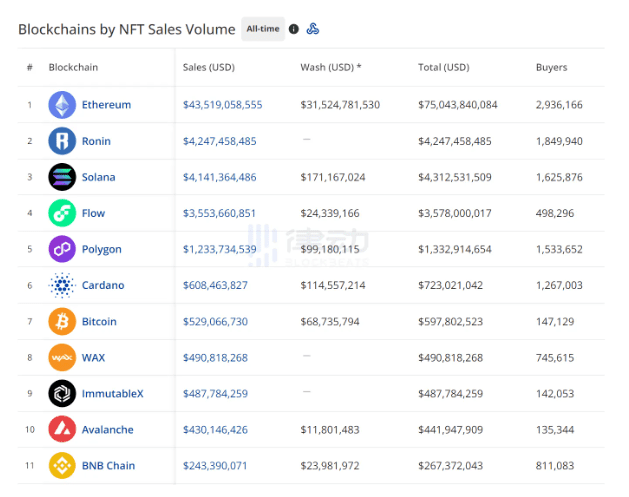This screenshot has height=497, width=629.
Task: Click the Cardano logo icon
Action: tap(62, 285)
